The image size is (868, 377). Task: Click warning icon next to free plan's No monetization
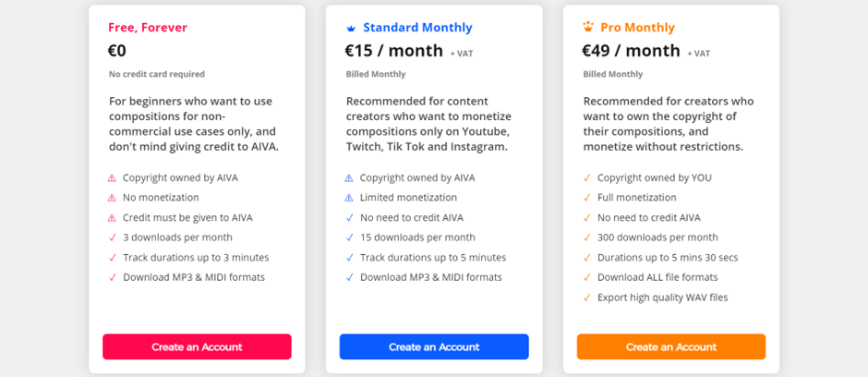[x=112, y=198]
